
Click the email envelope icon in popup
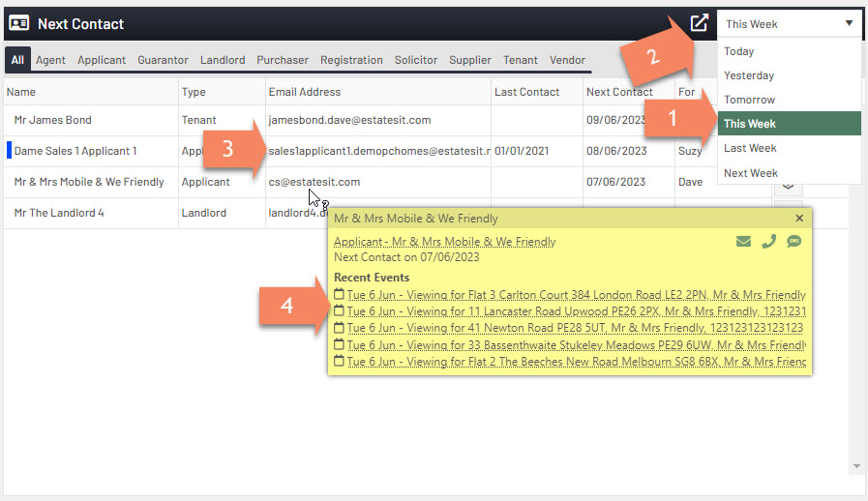(743, 242)
